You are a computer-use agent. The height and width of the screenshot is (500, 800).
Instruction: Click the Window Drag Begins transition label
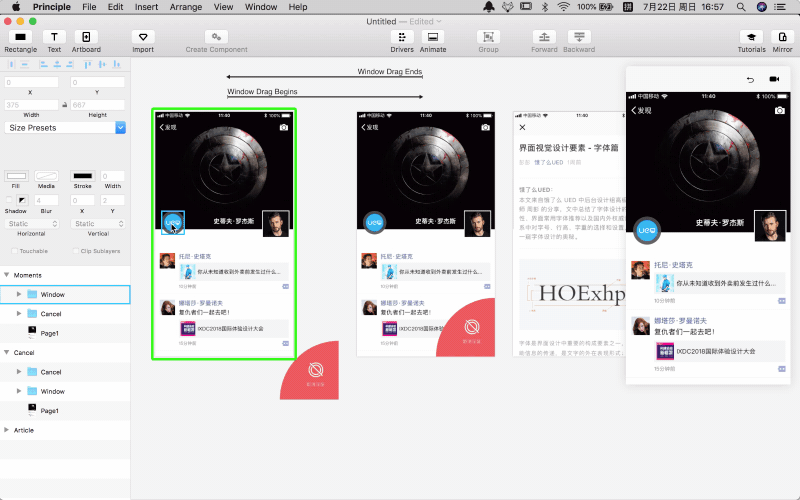tap(262, 92)
